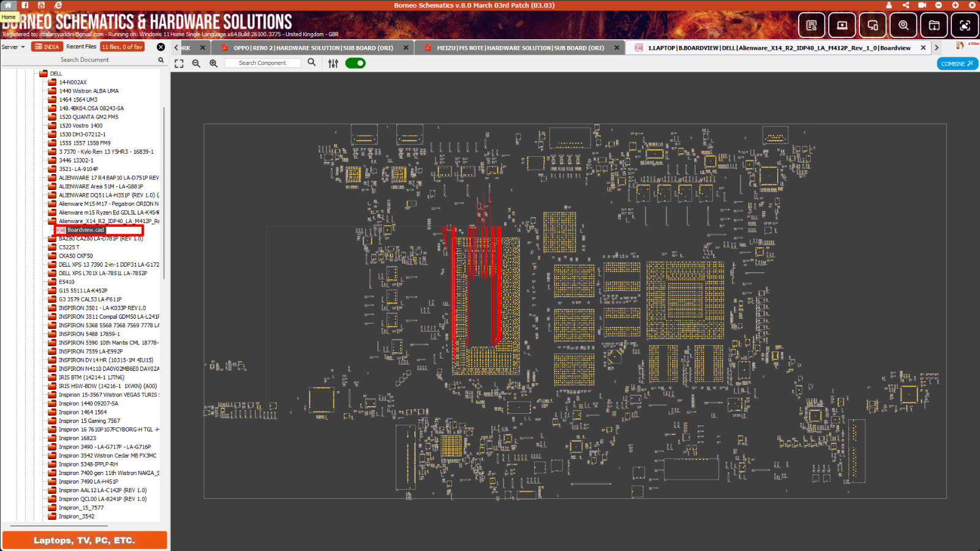Toggle the green boardview switch
The height and width of the screenshot is (551, 980).
click(x=355, y=63)
